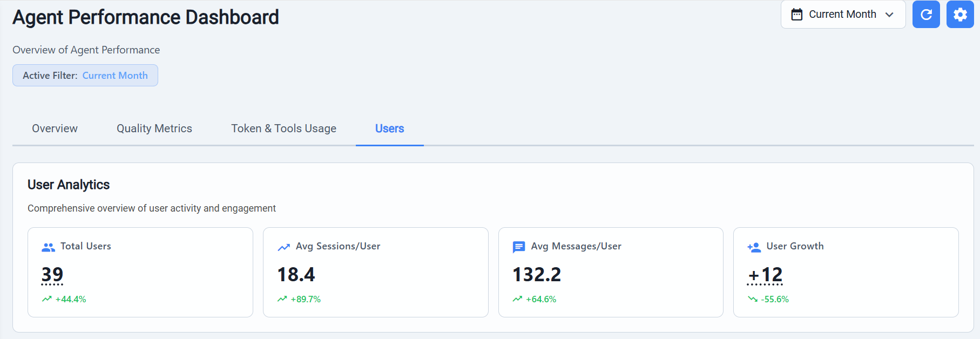Click the Total Users card label
Screen dimensions: 980x339
click(86, 246)
